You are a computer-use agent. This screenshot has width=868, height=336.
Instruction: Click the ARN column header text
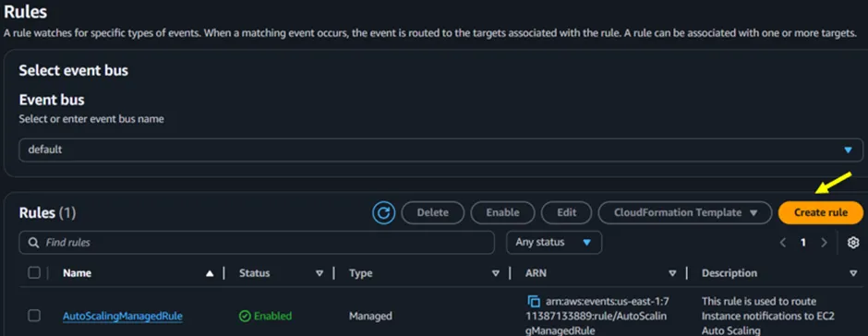click(x=536, y=273)
